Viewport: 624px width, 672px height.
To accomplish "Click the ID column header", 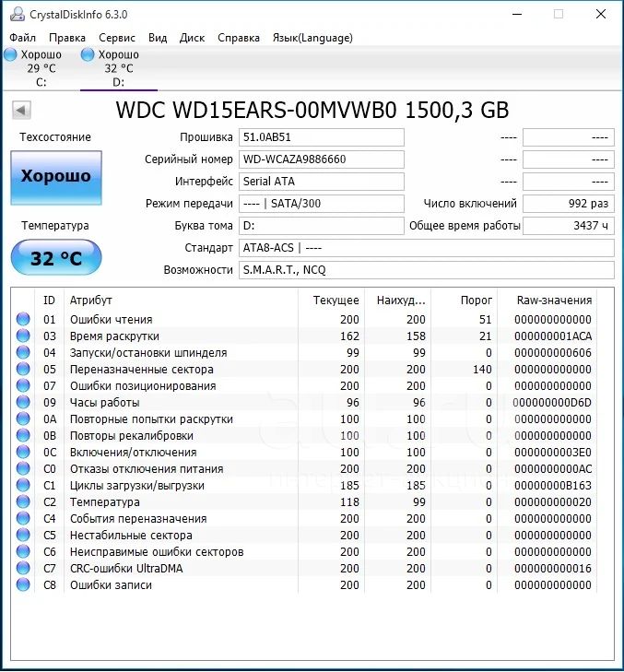I will tap(49, 300).
